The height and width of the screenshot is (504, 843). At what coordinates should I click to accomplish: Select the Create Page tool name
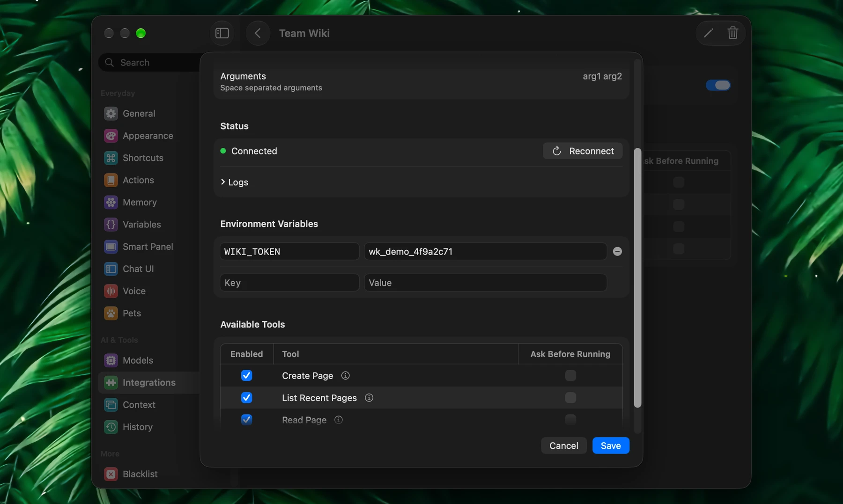307,376
